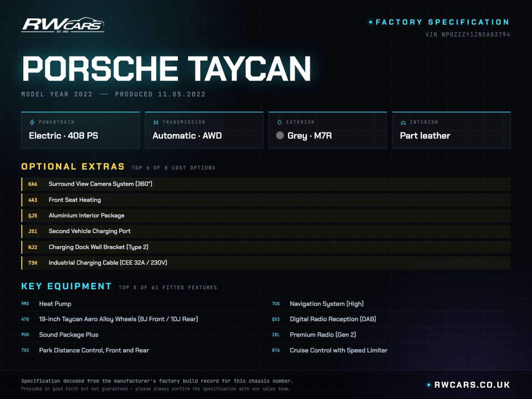Select the Electric · 408 PS powertrain card

[80, 130]
